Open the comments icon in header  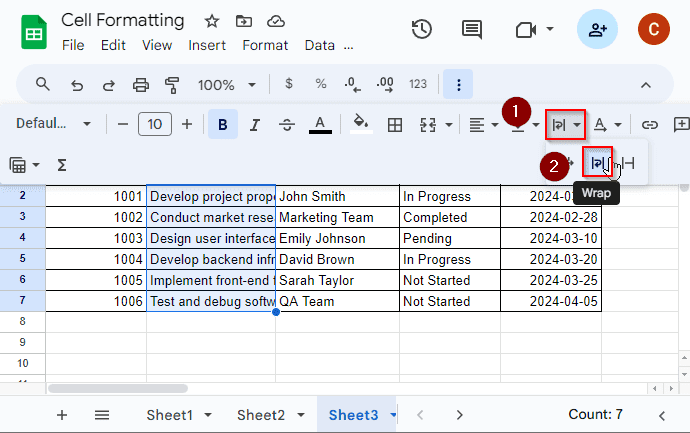(x=472, y=30)
